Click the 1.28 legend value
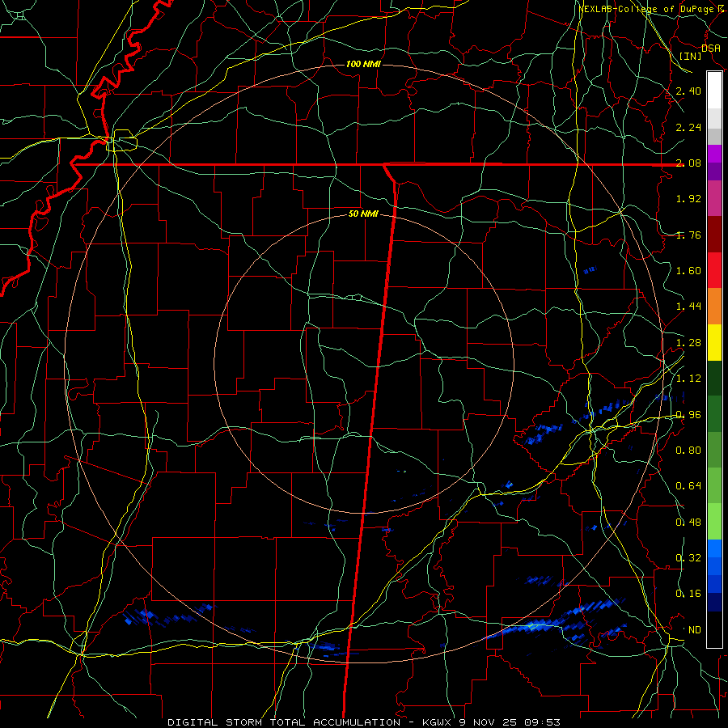This screenshot has width=728, height=728. click(x=688, y=343)
